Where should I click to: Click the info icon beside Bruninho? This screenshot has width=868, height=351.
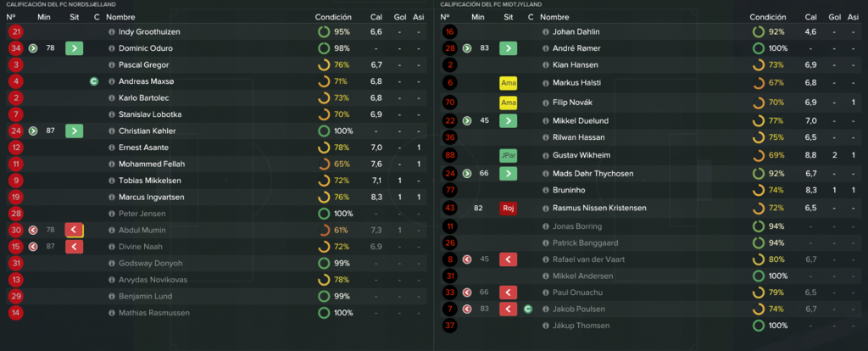point(545,190)
